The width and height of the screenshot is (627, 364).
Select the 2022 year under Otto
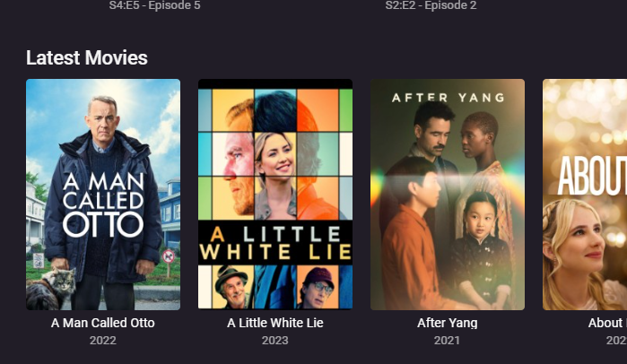(103, 341)
